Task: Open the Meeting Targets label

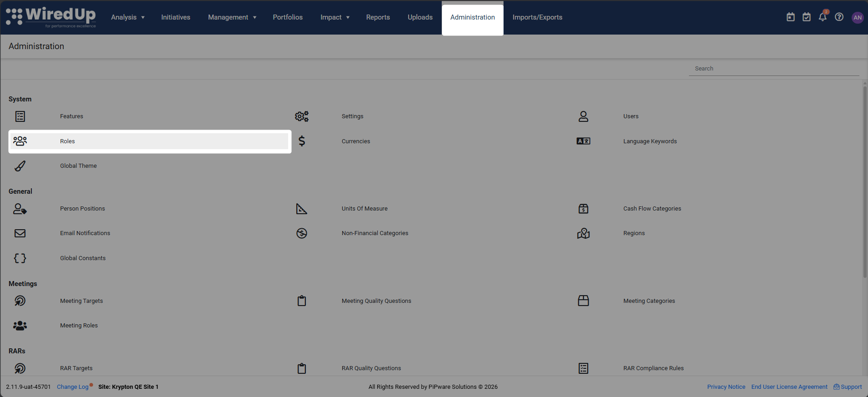Action: [81, 301]
